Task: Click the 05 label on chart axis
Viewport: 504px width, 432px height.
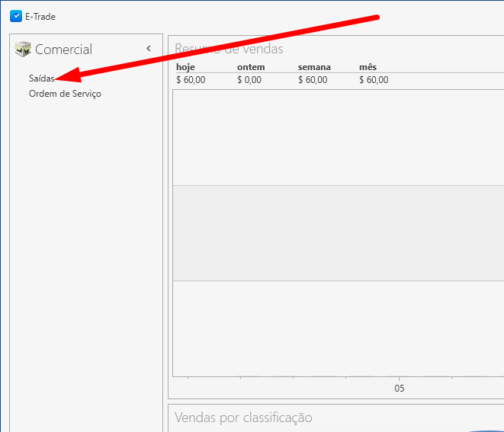Action: point(399,388)
